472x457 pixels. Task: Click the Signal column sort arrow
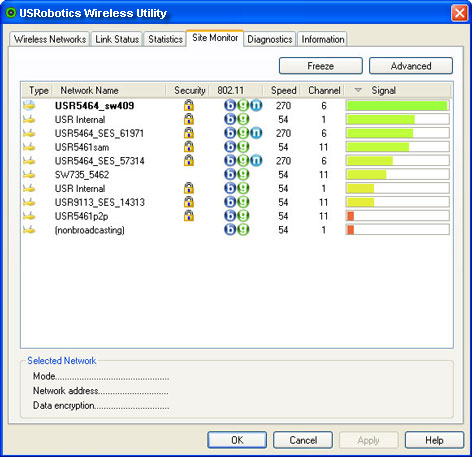358,90
